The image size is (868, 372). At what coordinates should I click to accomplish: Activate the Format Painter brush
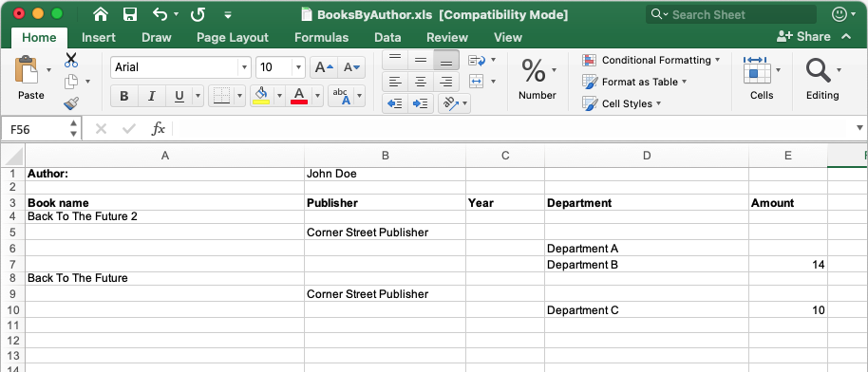pos(71,102)
